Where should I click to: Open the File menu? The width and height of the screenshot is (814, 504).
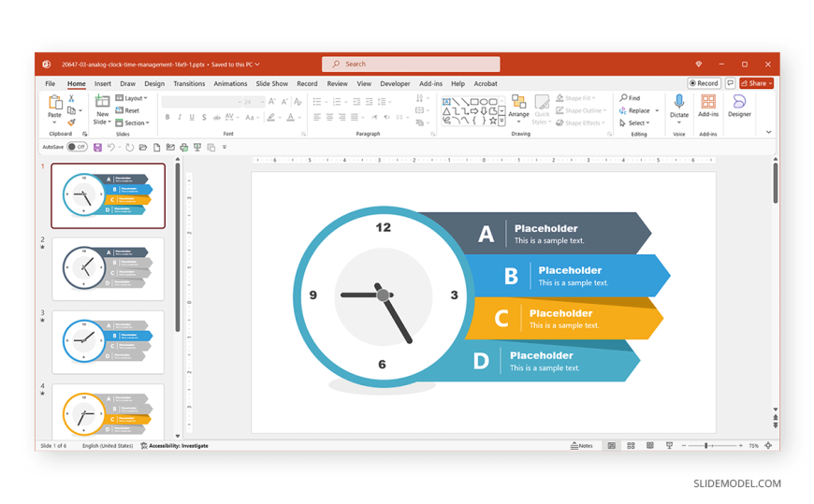pyautogui.click(x=51, y=83)
